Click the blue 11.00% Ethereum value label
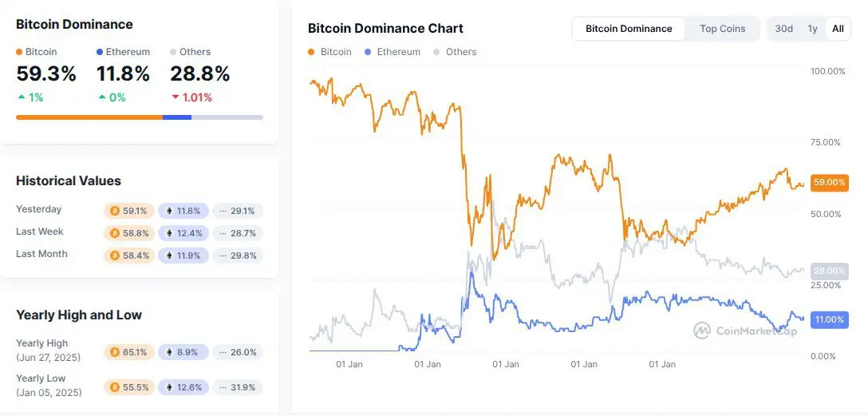868x416 pixels. [828, 319]
